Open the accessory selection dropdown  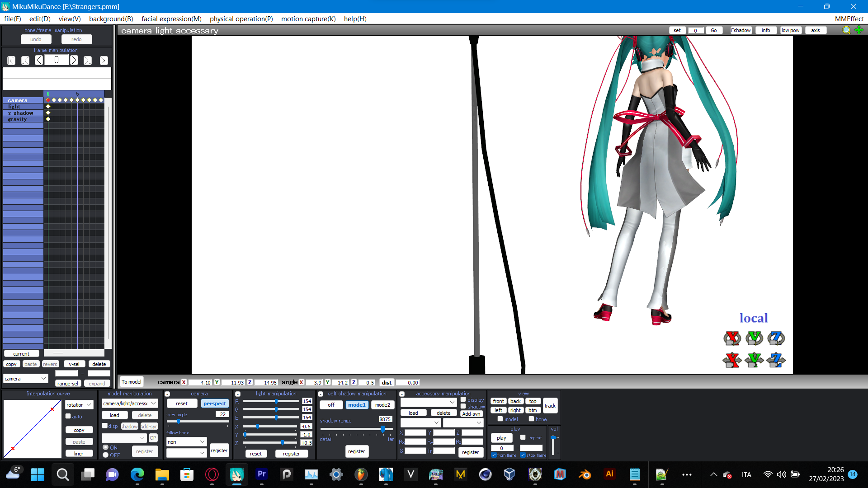pyautogui.click(x=429, y=402)
